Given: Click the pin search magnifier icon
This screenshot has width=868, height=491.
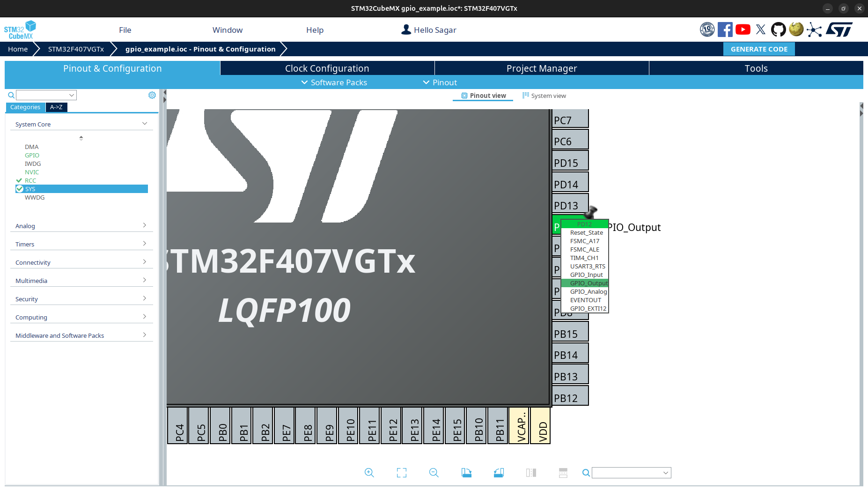Looking at the screenshot, I should (586, 473).
